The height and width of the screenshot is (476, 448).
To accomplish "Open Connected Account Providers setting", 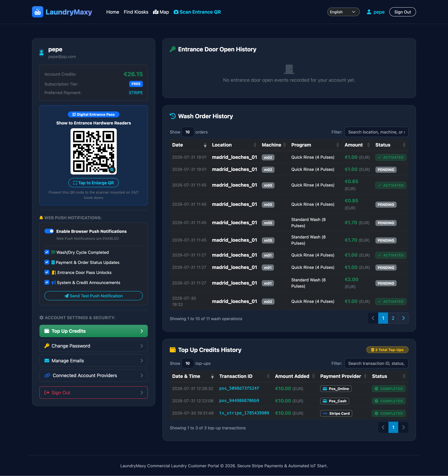I will pyautogui.click(x=93, y=376).
